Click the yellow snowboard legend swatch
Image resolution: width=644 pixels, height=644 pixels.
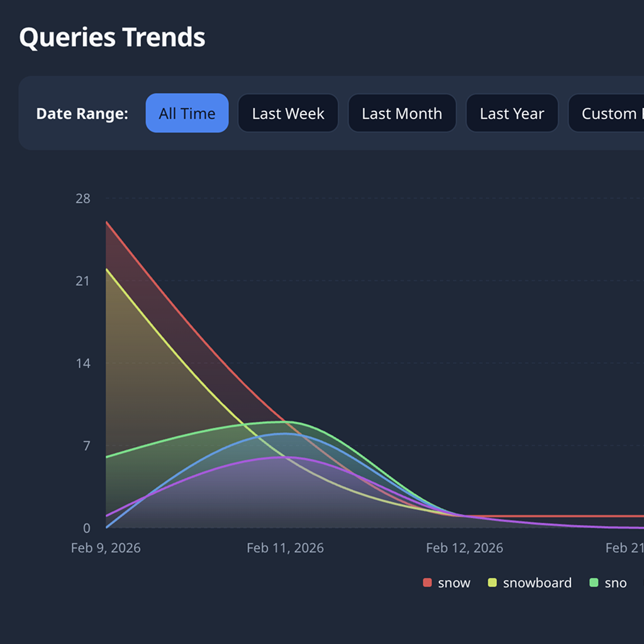tap(492, 583)
